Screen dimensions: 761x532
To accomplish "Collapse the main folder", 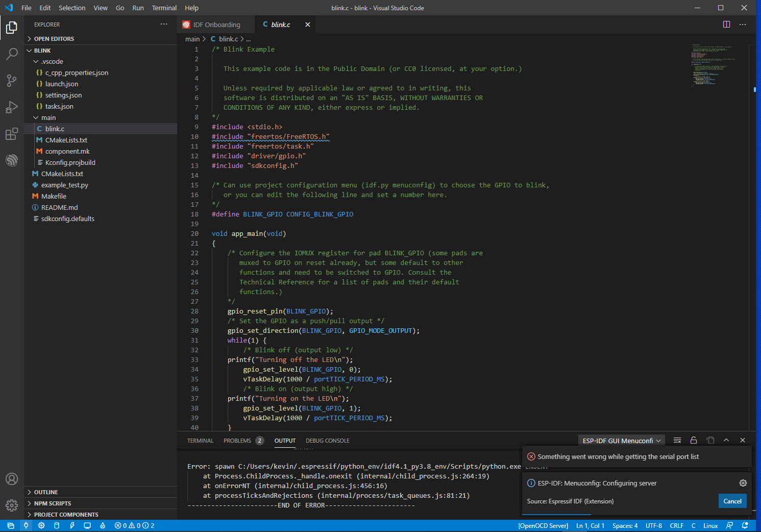I will [101, 117].
